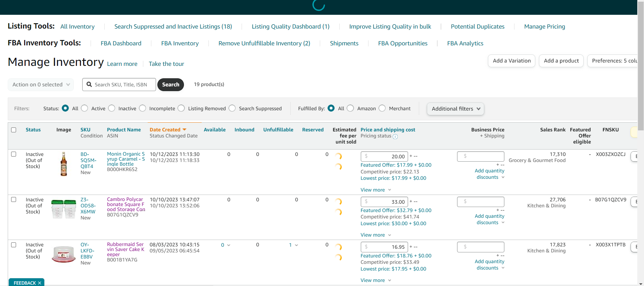This screenshot has height=286, width=644.
Task: Expand View more for Cambro pricing
Action: (376, 235)
